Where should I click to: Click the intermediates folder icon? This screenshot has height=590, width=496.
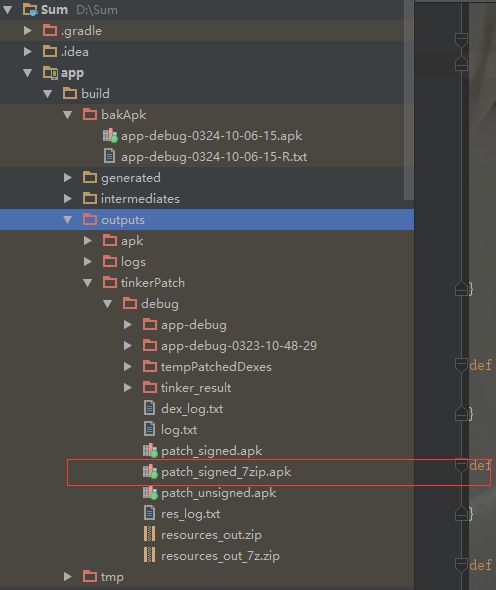point(90,198)
